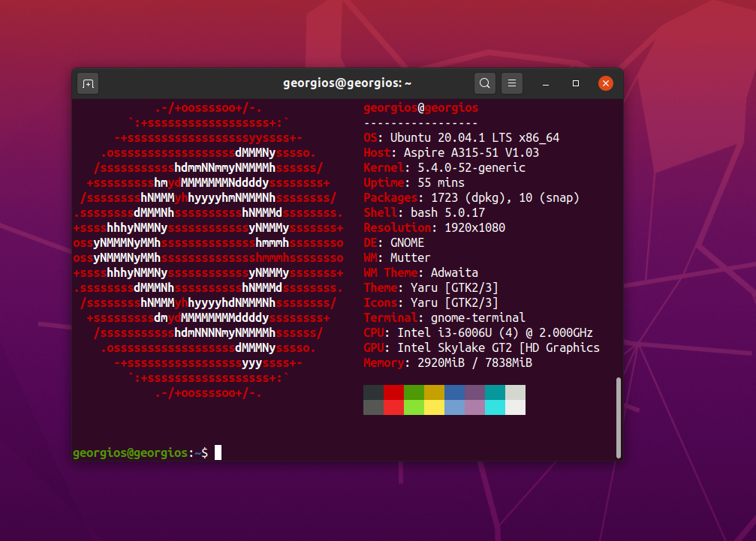
Task: Click the DE value GNOME
Action: 407,242
